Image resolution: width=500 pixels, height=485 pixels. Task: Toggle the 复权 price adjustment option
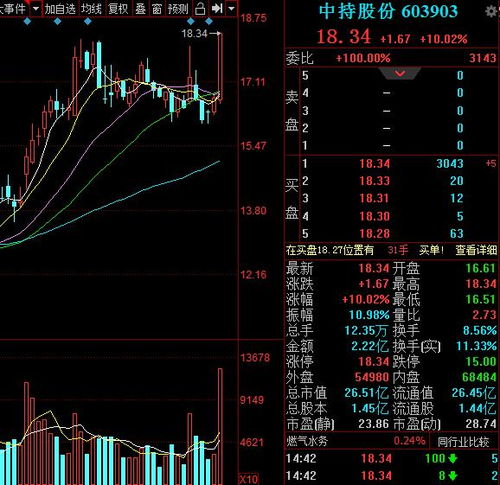tap(118, 9)
